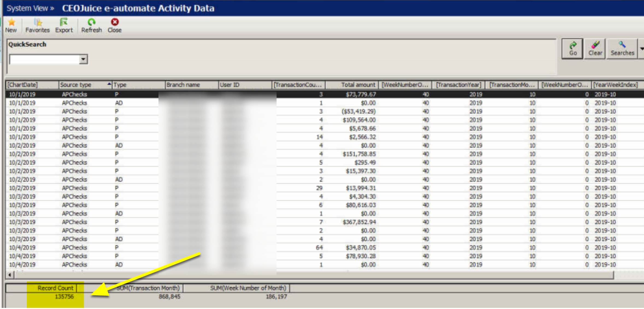Click the 868,845 sum value
The width and height of the screenshot is (644, 309).
pyautogui.click(x=169, y=296)
